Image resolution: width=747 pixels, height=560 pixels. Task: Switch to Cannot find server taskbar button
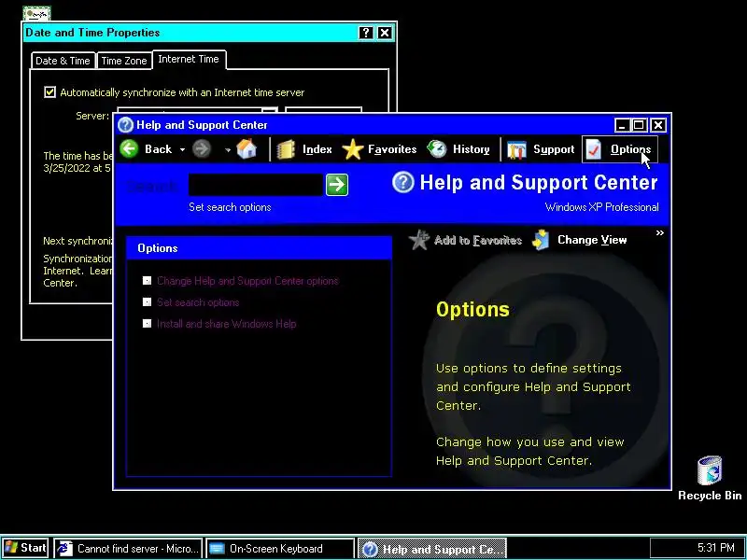pyautogui.click(x=128, y=549)
